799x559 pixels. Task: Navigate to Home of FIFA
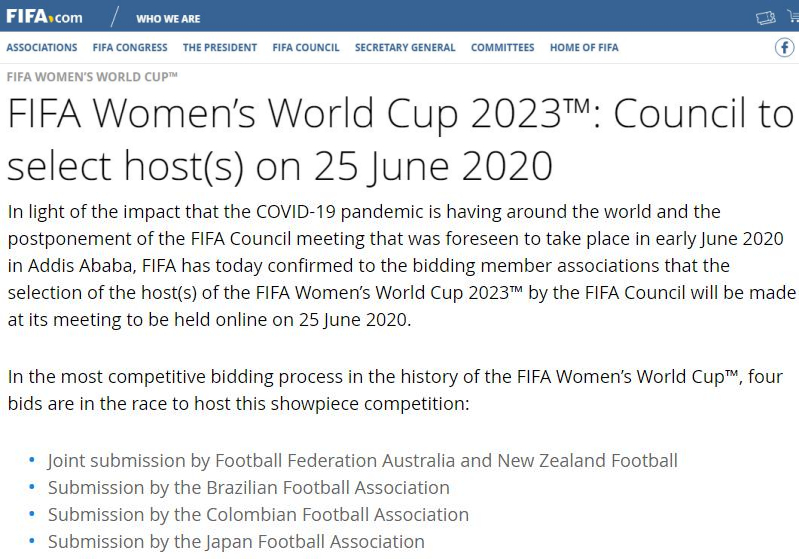pyautogui.click(x=584, y=47)
